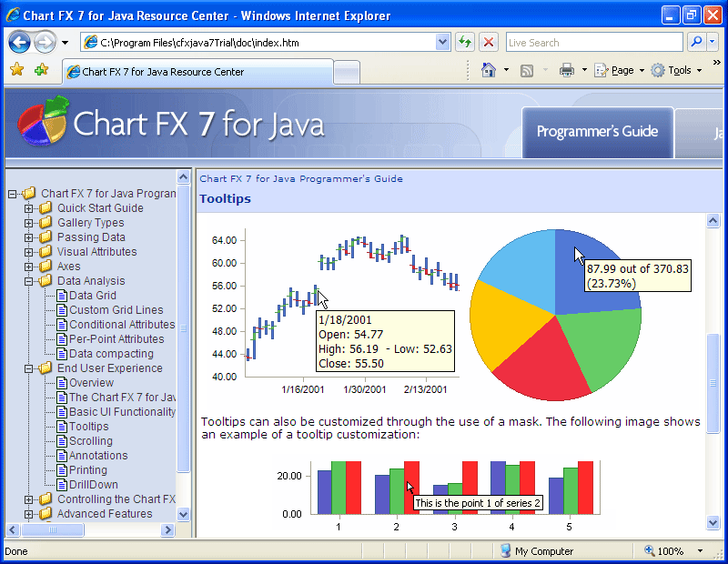Image resolution: width=728 pixels, height=564 pixels.
Task: Click the Data Analysis folder icon
Action: pos(45,280)
